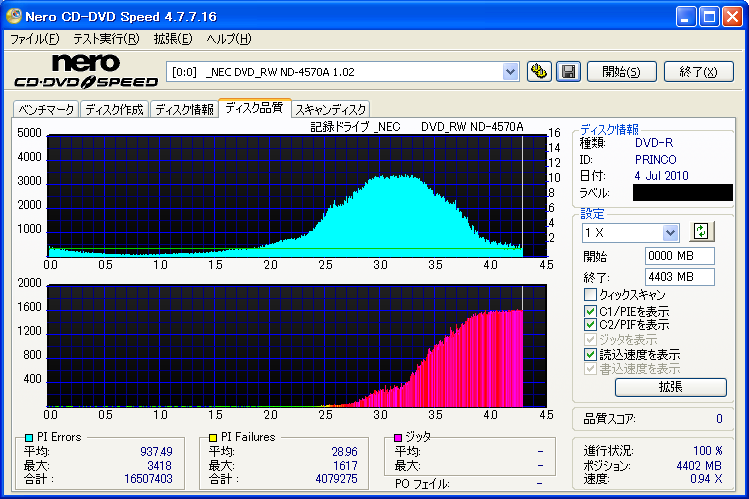
Task: Click the 開始 field showing 0000 MB
Action: [x=680, y=256]
